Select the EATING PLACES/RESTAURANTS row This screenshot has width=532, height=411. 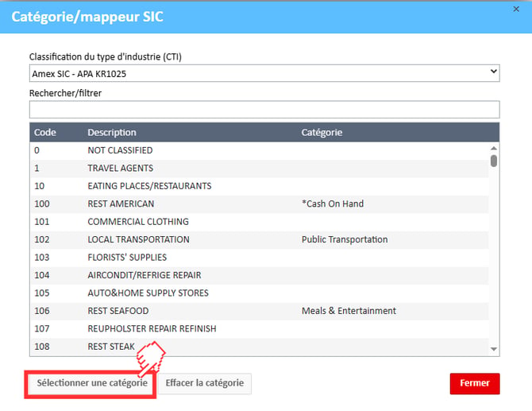pos(260,186)
